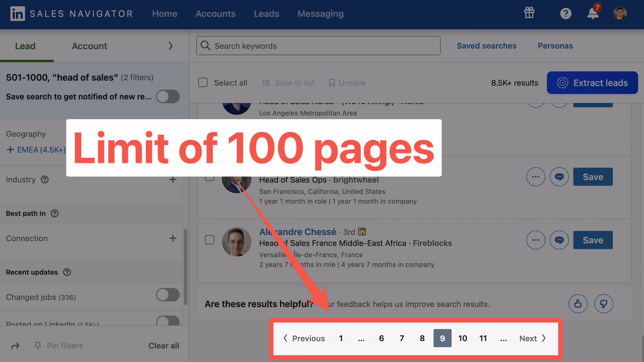Screen dimensions: 644x362
Task: Open the gift icon in header
Action: pyautogui.click(x=529, y=13)
